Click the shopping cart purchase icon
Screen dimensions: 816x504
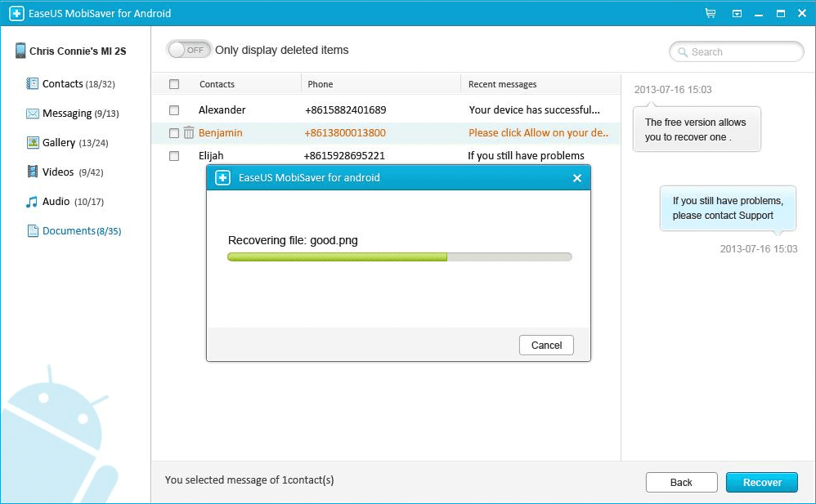pos(710,14)
